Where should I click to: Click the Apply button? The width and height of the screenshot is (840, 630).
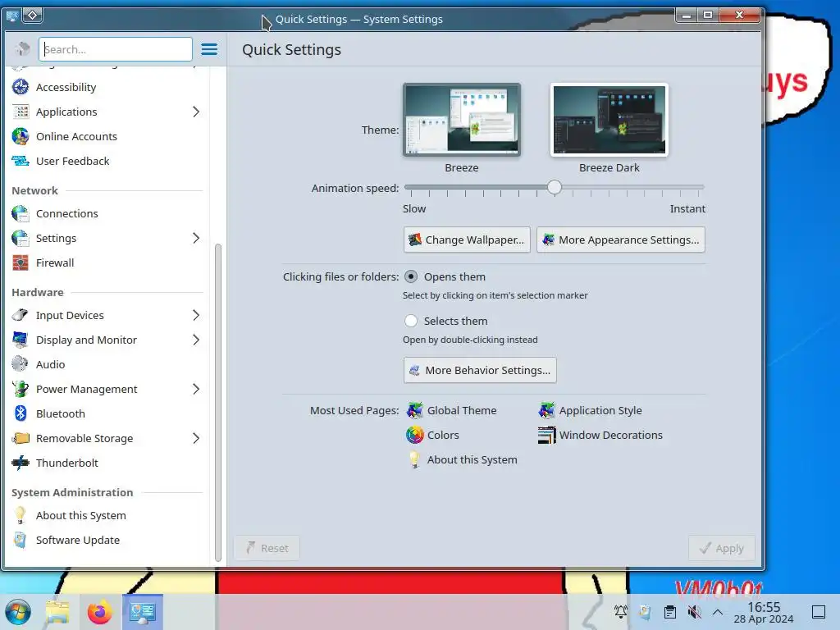click(722, 548)
